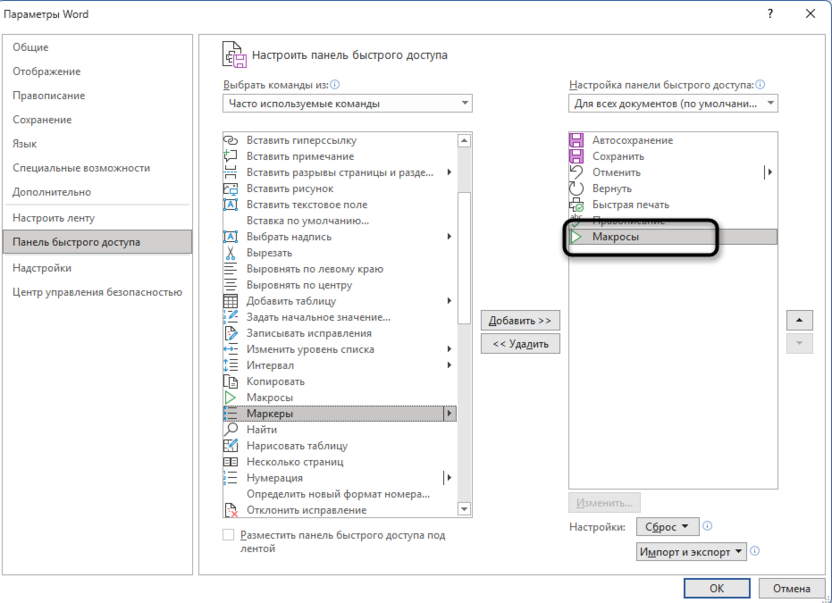Open the Import and export dropdown button

pos(692,551)
